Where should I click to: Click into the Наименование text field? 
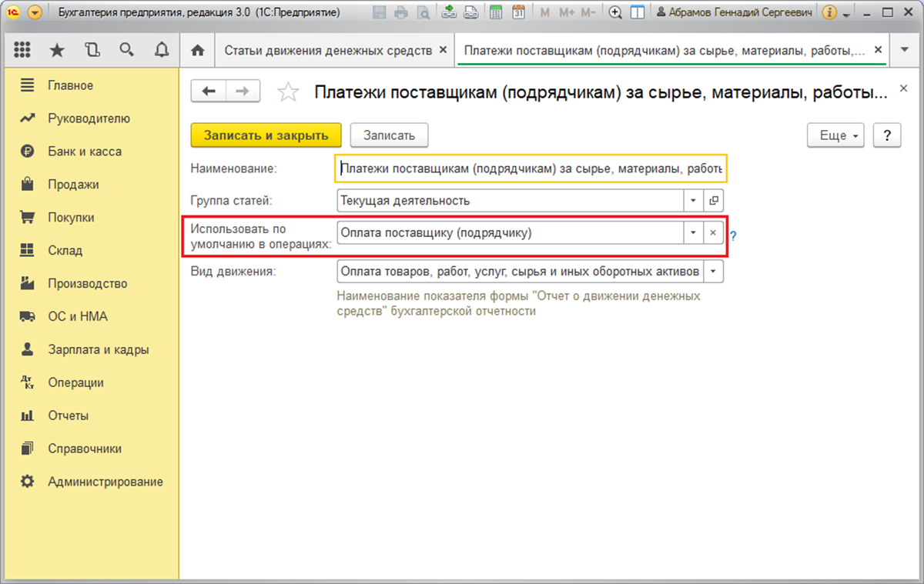(530, 169)
